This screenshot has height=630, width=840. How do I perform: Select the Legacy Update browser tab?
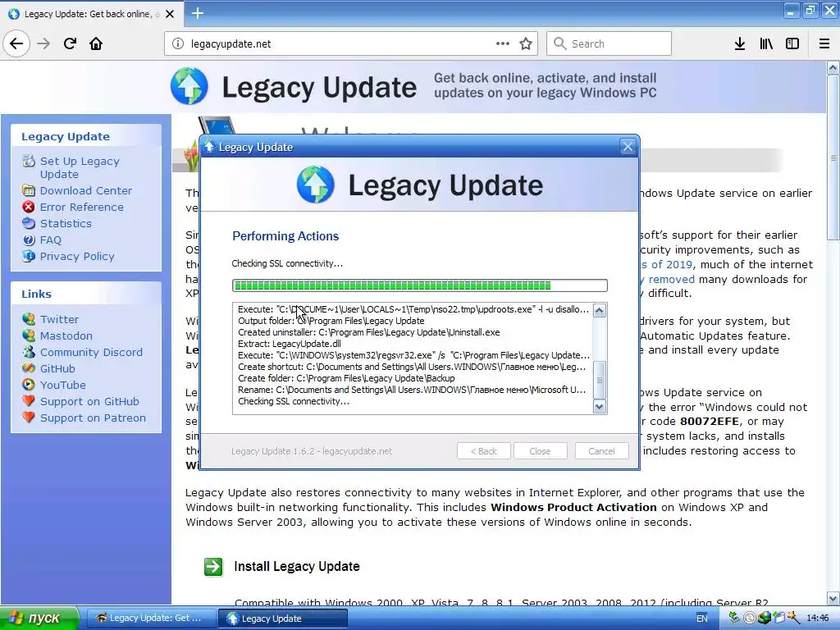pos(92,14)
